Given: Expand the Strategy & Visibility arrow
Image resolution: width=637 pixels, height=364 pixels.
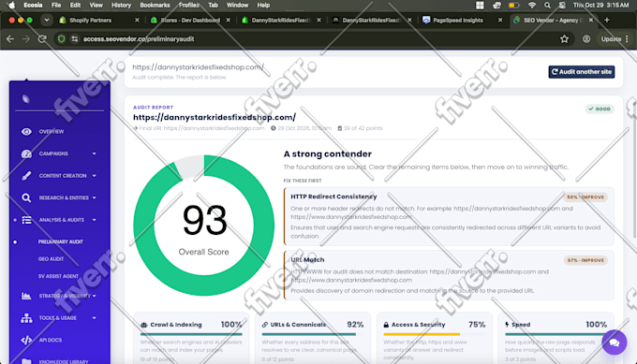Looking at the screenshot, I should click(95, 296).
